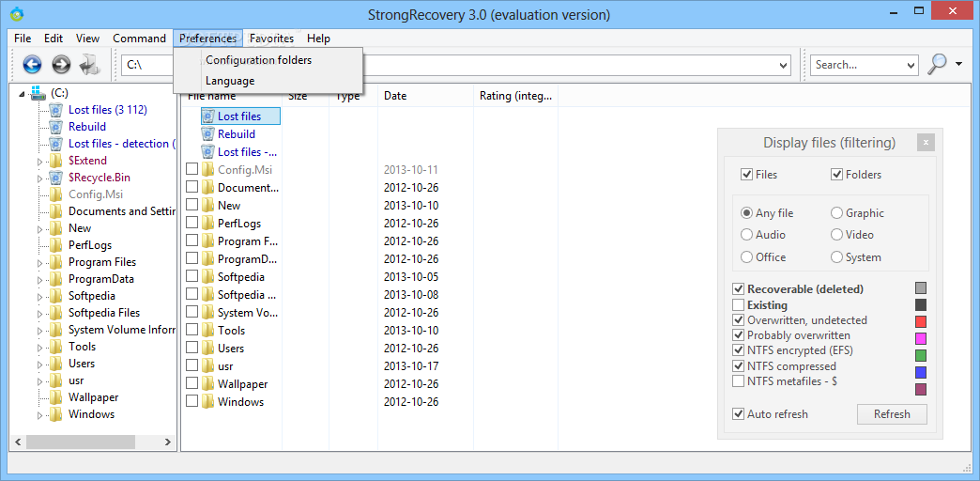Click the tree pane horizontal scrollbar right arrow
980x481 pixels.
click(167, 442)
